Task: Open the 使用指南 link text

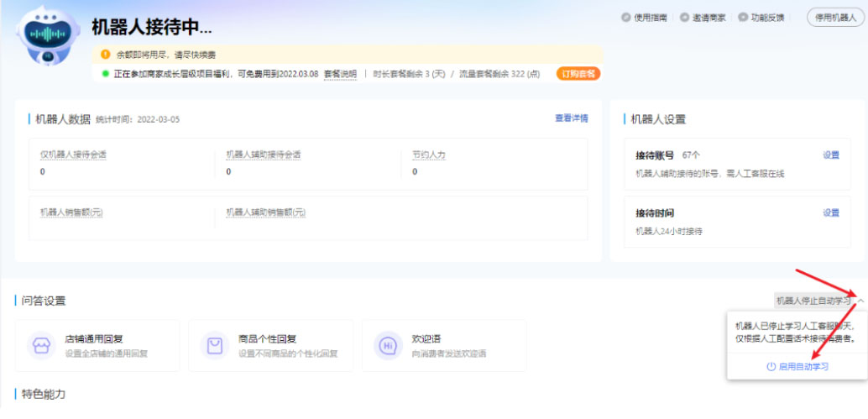Action: point(651,17)
